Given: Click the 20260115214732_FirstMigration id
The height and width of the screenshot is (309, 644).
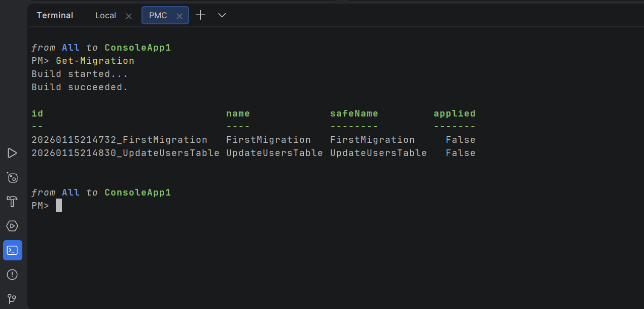Looking at the screenshot, I should pos(119,140).
